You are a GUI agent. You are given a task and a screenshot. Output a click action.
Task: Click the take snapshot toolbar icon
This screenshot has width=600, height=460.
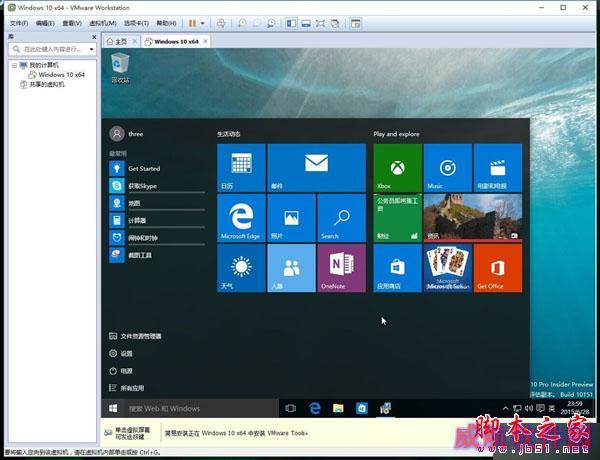[x=242, y=23]
